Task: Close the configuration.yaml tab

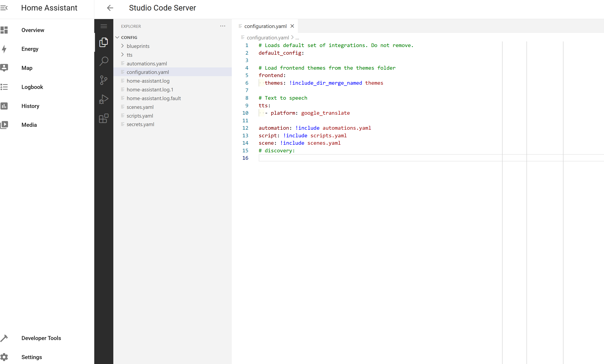Action: coord(292,26)
